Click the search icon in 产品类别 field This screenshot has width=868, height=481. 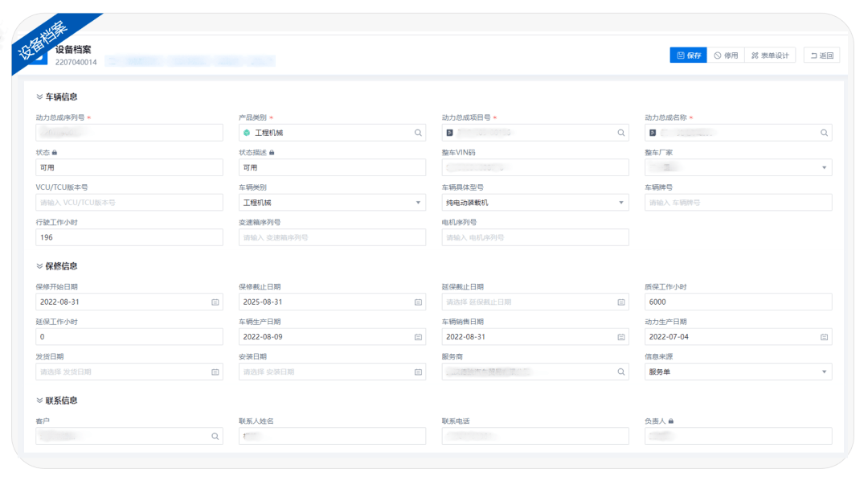coord(418,133)
